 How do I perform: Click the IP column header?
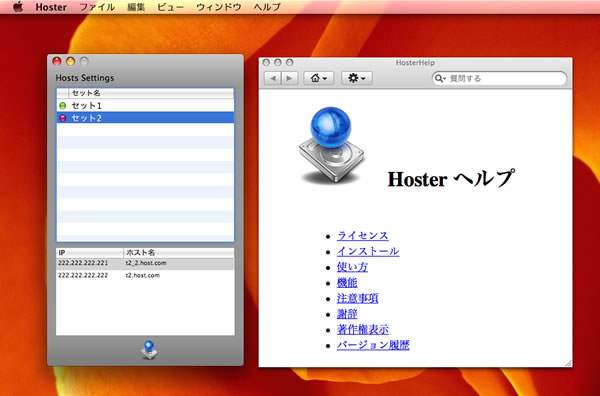pos(90,253)
